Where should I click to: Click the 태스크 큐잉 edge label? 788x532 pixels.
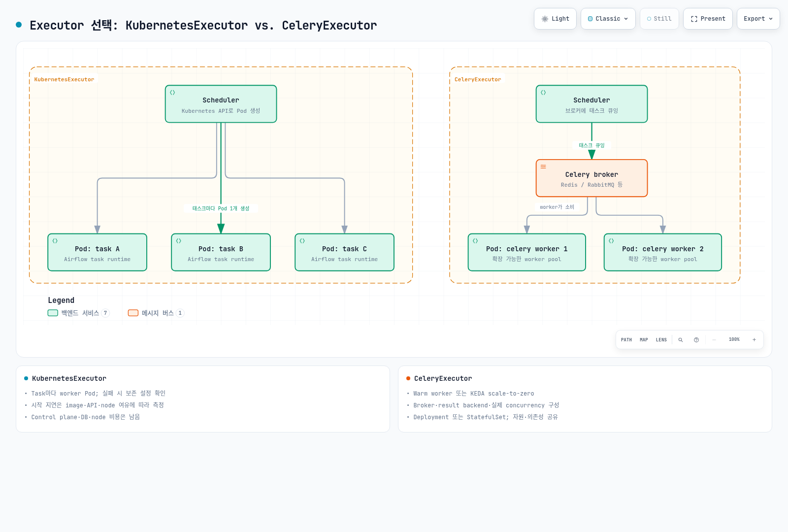pos(591,145)
